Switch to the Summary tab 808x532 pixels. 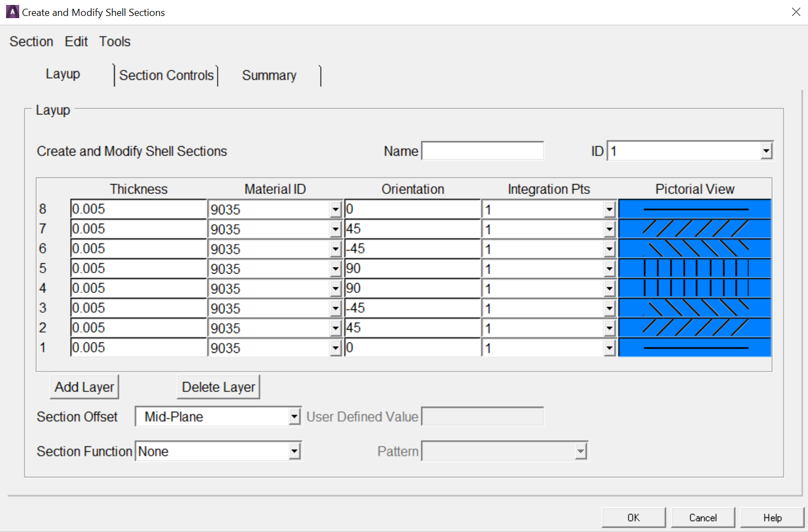[x=268, y=75]
